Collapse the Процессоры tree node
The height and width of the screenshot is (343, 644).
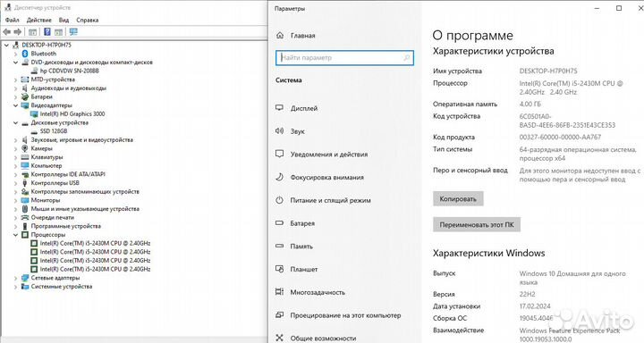coord(15,235)
